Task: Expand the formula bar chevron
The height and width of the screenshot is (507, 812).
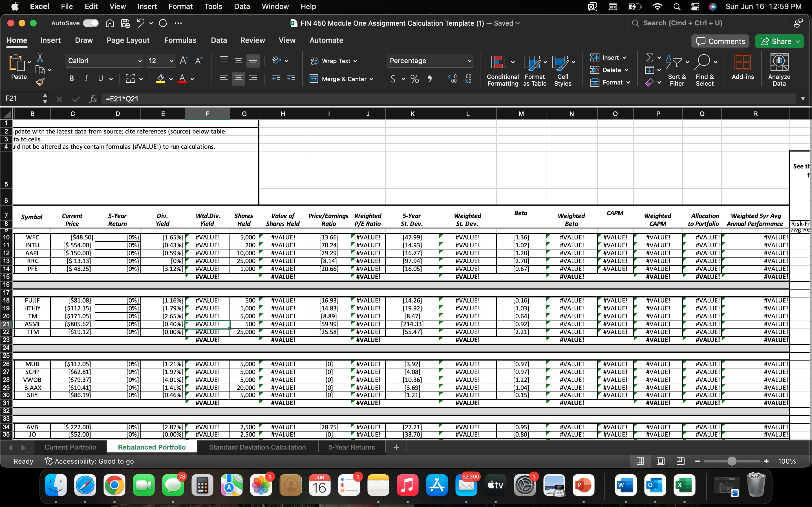Action: click(x=803, y=99)
